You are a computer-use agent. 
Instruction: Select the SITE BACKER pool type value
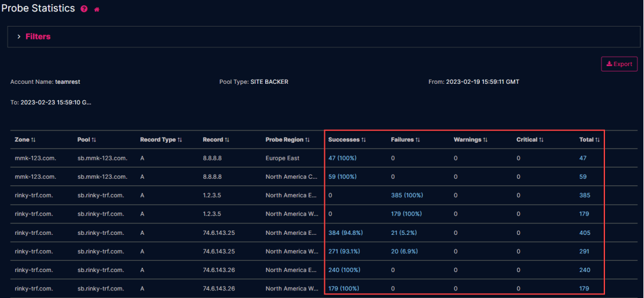(269, 81)
